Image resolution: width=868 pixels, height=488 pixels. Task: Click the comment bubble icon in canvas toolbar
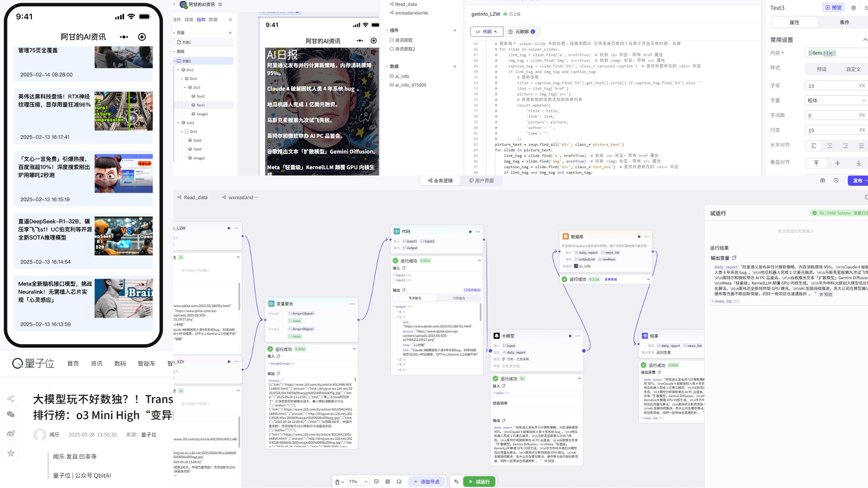click(376, 482)
